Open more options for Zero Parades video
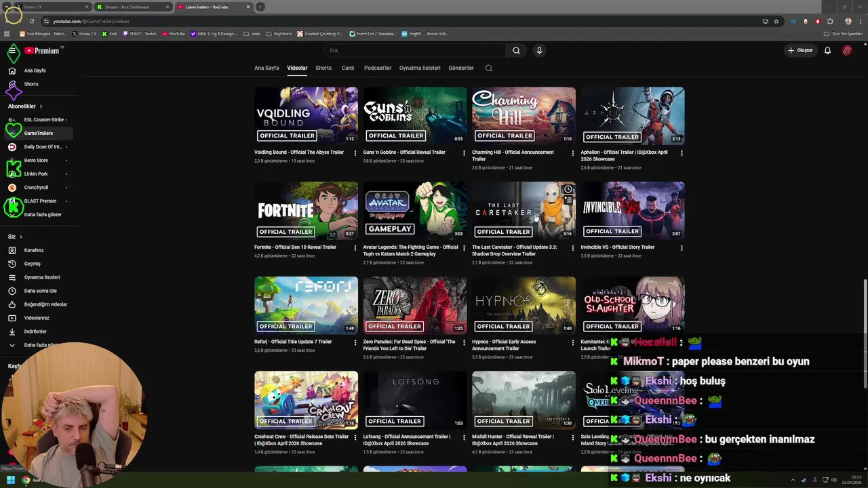 464,343
